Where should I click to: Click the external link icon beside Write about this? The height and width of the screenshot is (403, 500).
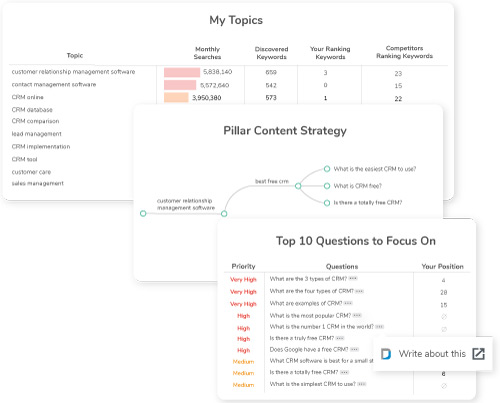pyautogui.click(x=478, y=354)
